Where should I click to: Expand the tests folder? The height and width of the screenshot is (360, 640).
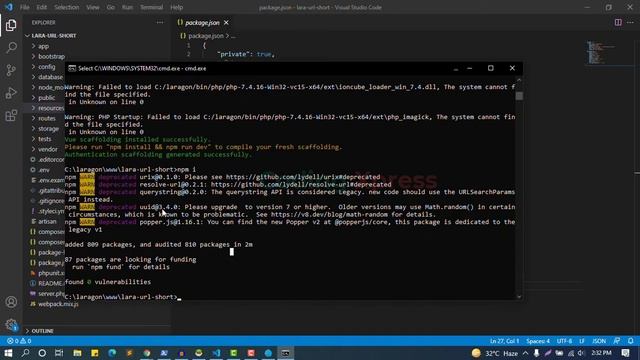point(44,139)
